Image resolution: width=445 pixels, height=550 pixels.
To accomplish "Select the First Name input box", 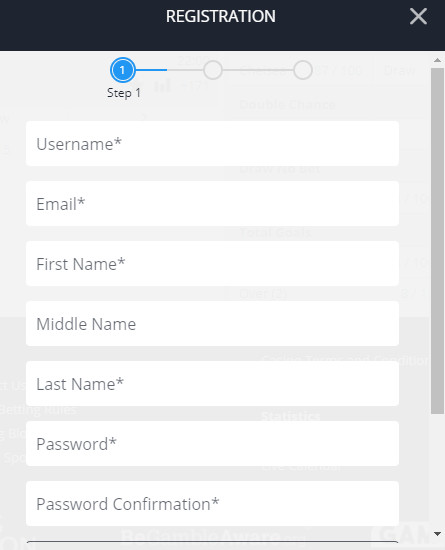I will click(x=212, y=264).
